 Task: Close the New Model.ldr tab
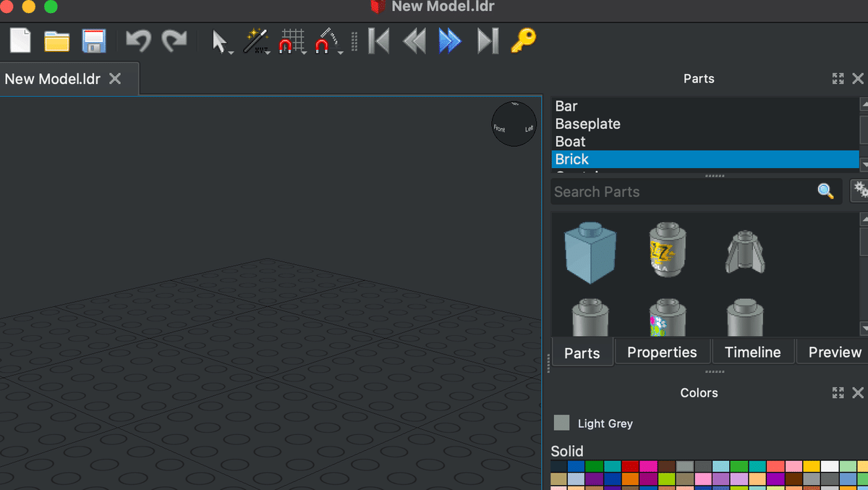pyautogui.click(x=115, y=79)
